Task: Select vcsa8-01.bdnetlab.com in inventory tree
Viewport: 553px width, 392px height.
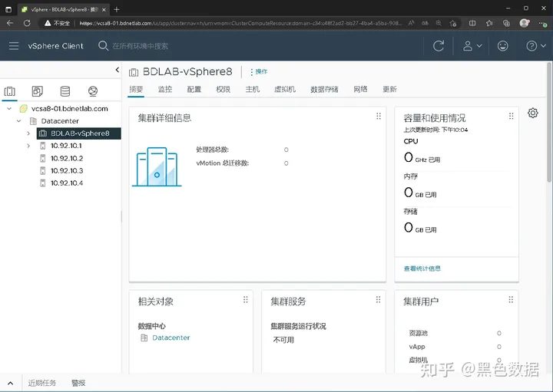Action: coord(69,108)
